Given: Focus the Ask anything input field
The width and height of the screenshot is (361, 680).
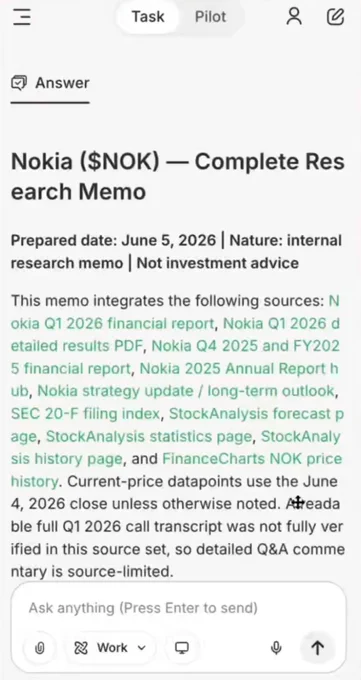Looking at the screenshot, I should pos(178,608).
